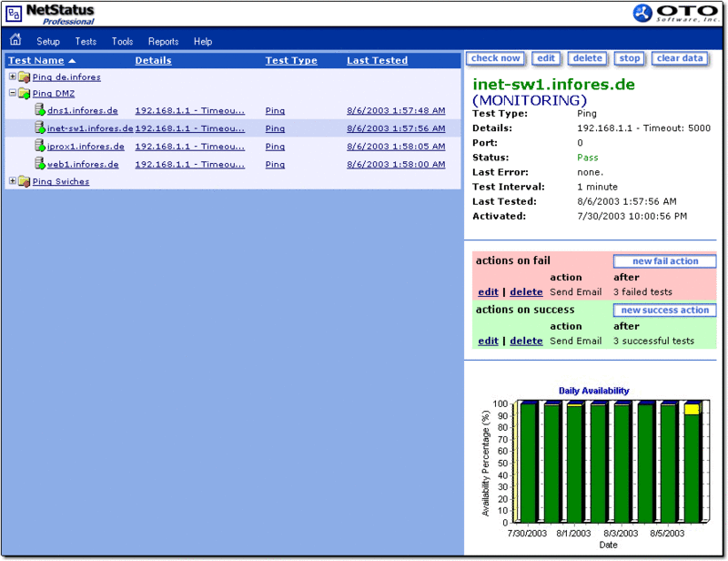Select the web1.infores.de test
728x561 pixels.
click(x=83, y=164)
